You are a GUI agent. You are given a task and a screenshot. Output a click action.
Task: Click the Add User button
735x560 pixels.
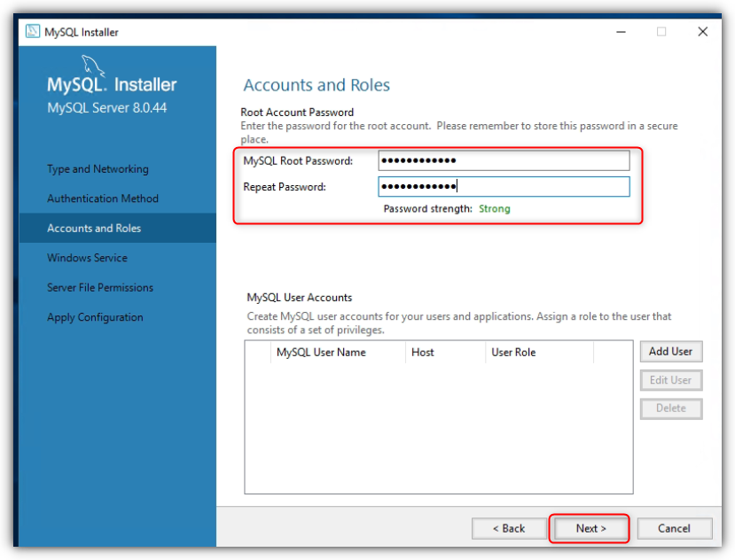tap(671, 352)
